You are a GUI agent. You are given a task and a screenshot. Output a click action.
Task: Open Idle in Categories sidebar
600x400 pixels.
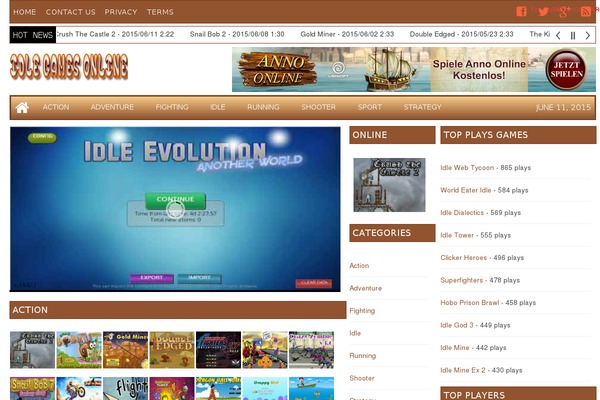pos(355,333)
